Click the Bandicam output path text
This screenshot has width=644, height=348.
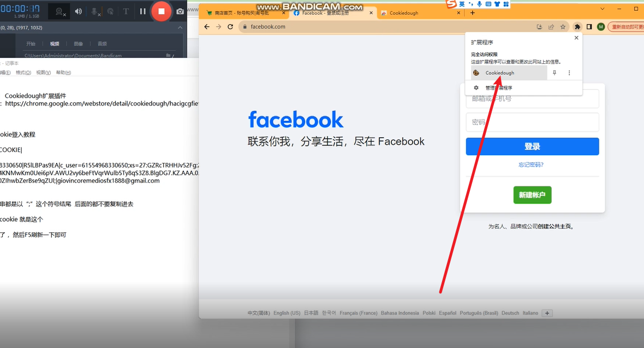(73, 55)
